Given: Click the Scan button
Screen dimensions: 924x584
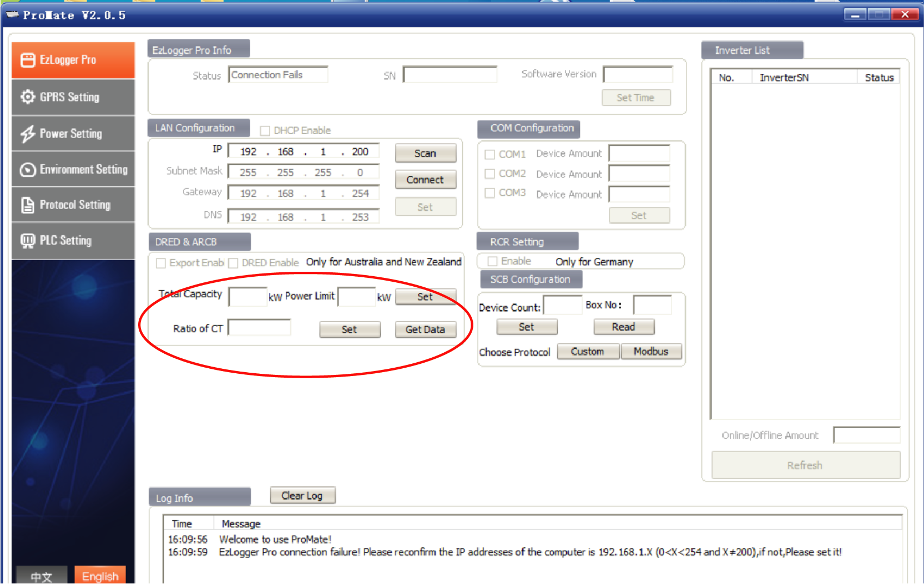Looking at the screenshot, I should [x=426, y=153].
